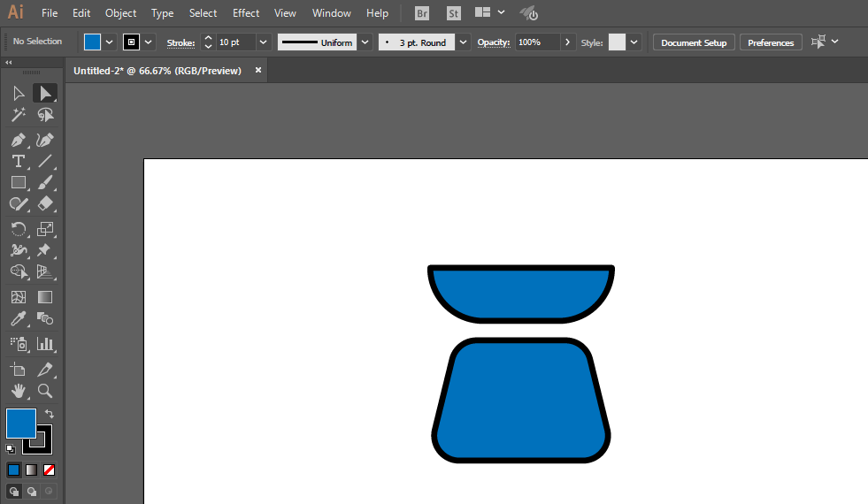Open the Uniform width profile dropdown
Viewport: 868px width, 504px height.
pos(365,42)
